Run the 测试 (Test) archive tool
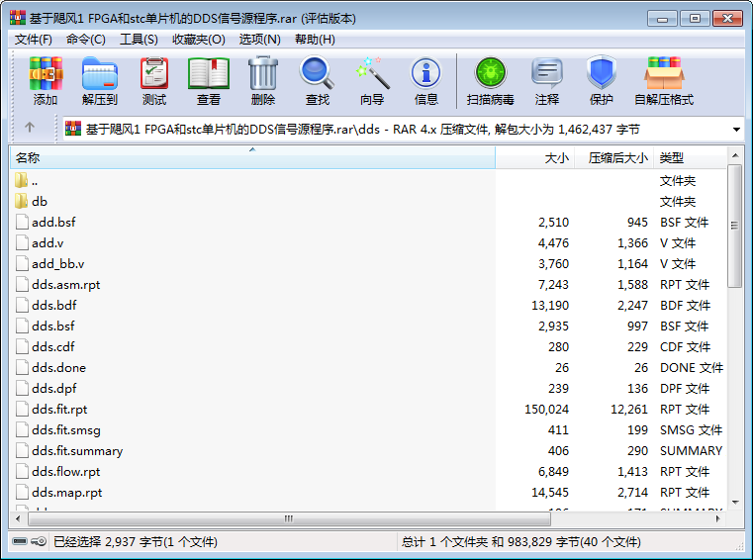The height and width of the screenshot is (560, 753). coord(154,81)
